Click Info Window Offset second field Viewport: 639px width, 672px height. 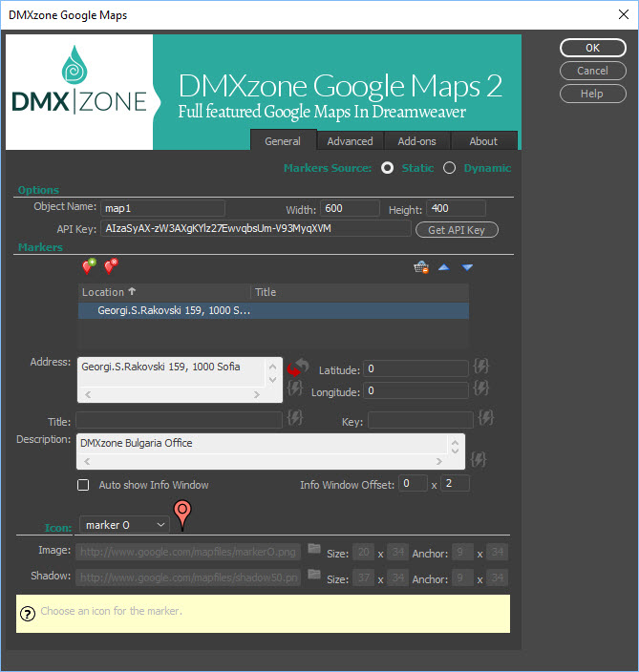pyautogui.click(x=455, y=483)
